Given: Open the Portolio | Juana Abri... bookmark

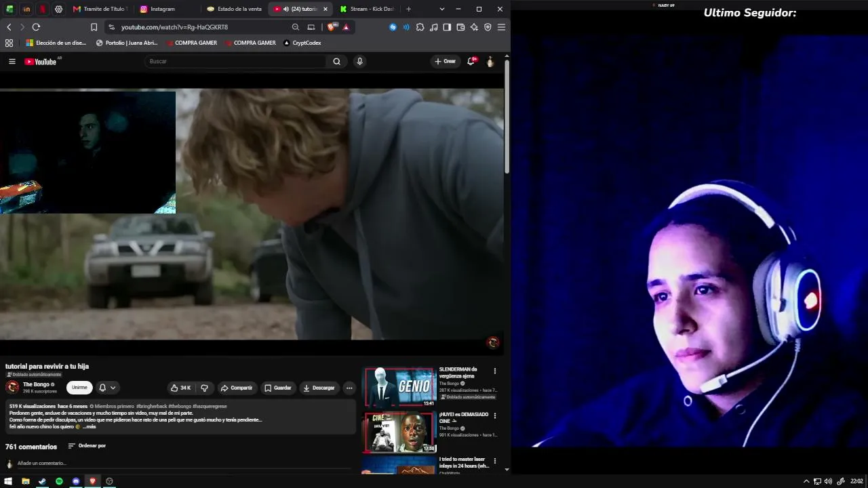Looking at the screenshot, I should point(127,43).
